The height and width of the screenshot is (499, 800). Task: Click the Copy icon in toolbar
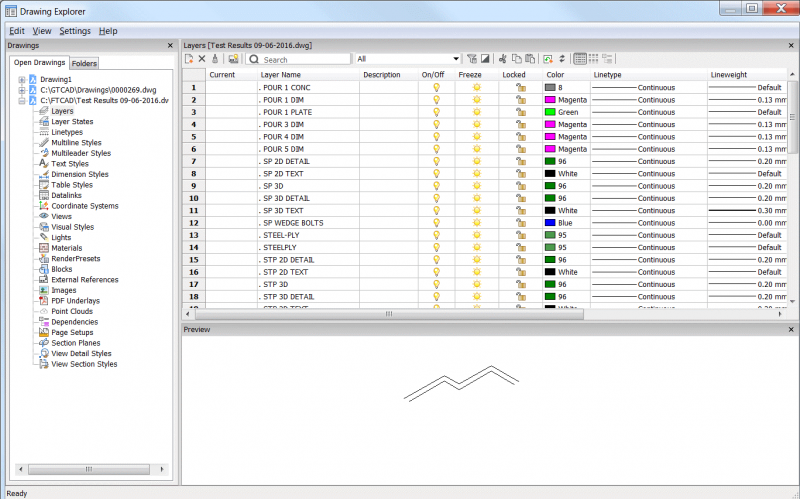tap(517, 59)
